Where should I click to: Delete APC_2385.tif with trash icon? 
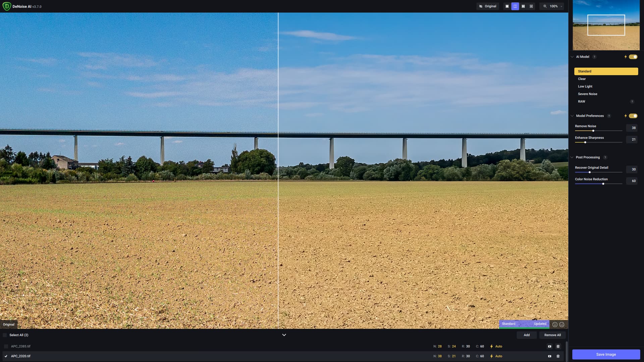point(558,346)
